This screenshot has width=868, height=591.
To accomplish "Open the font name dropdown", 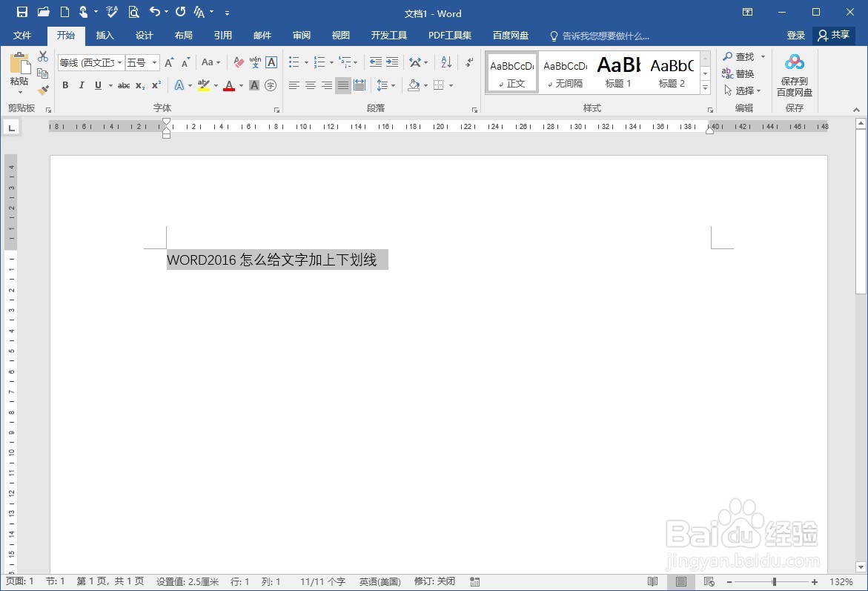I will (119, 62).
